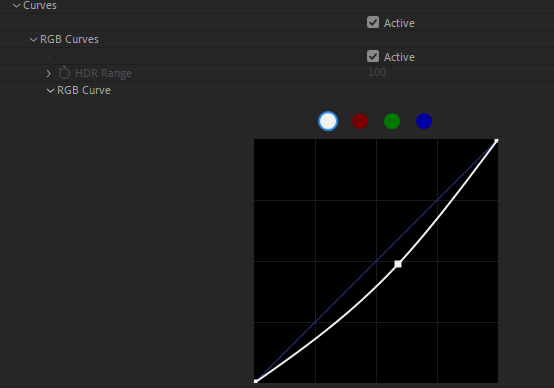Collapse the RGB Curve section

pos(50,91)
